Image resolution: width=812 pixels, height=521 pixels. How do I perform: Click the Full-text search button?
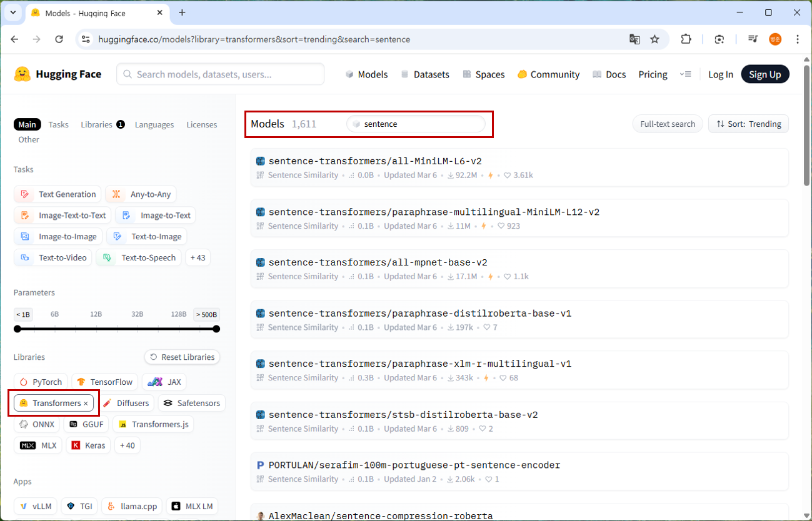coord(668,124)
